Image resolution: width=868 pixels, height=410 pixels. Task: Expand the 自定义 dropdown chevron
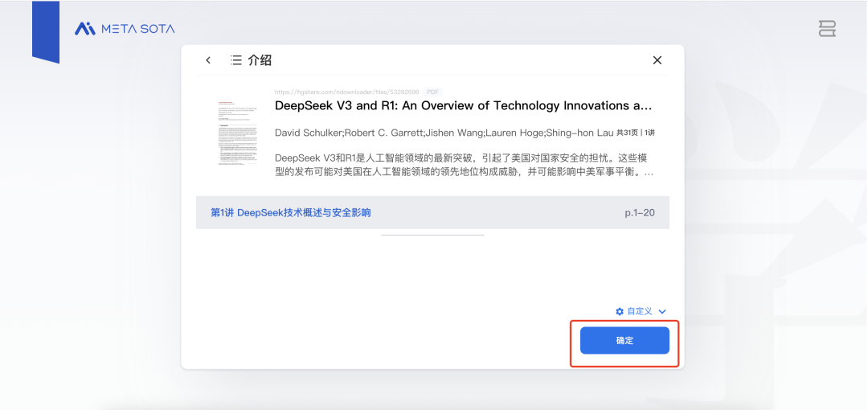point(662,311)
